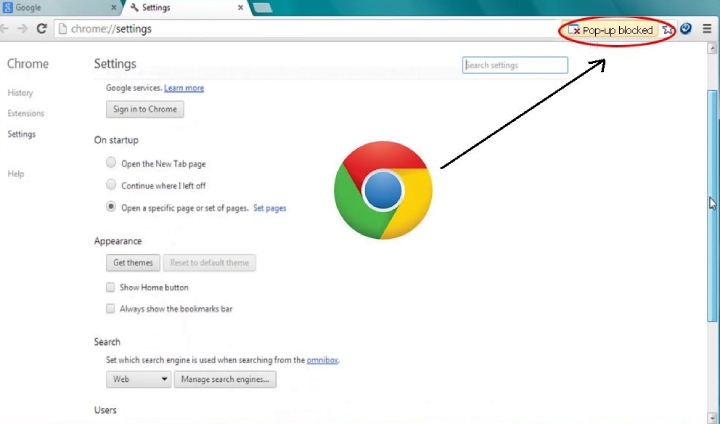Open History in the sidebar
The width and height of the screenshot is (720, 424).
pyautogui.click(x=20, y=93)
